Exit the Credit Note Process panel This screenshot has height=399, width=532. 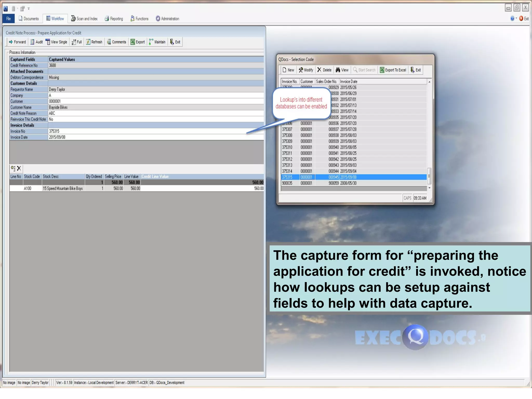point(175,42)
